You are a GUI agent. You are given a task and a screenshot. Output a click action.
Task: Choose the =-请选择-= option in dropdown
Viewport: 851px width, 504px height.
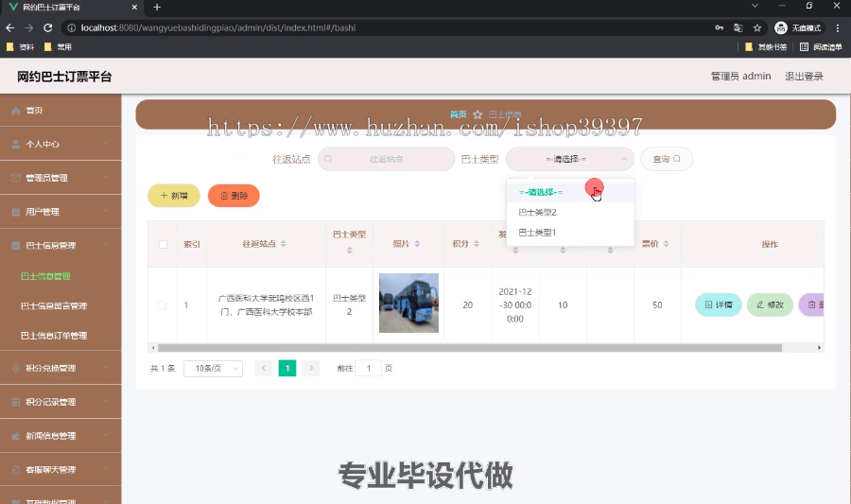point(570,192)
